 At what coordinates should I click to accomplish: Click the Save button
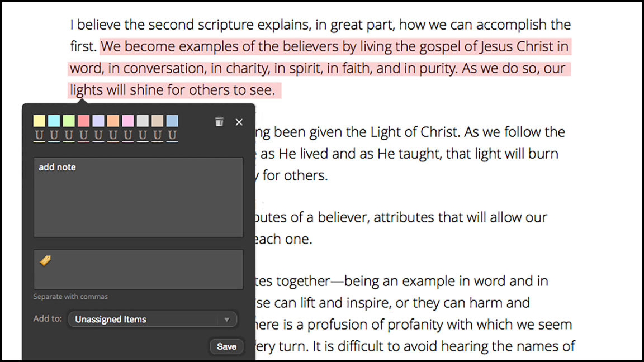click(226, 346)
